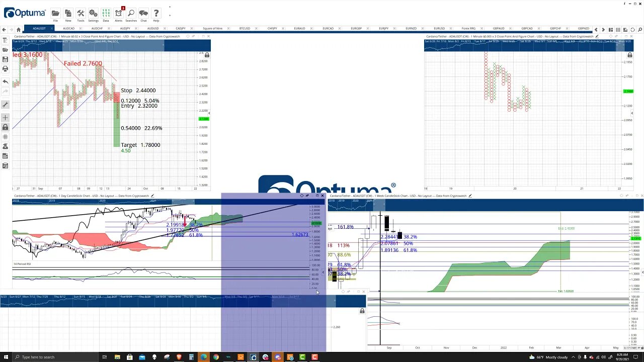Open the Settings gears icon

(93, 13)
